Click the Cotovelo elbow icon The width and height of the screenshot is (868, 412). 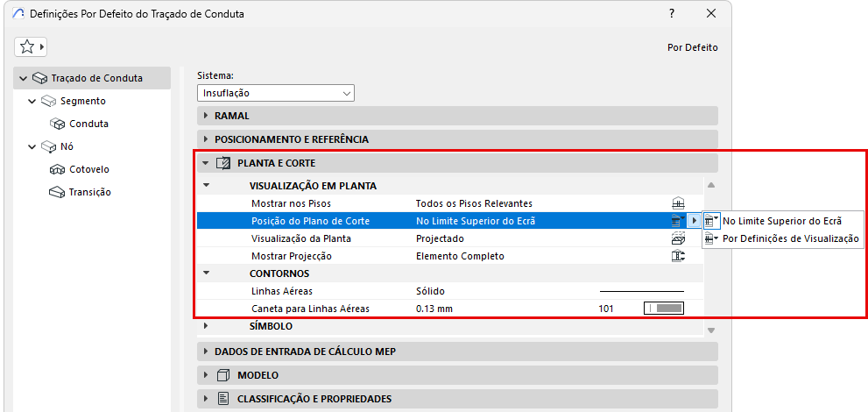click(x=58, y=169)
